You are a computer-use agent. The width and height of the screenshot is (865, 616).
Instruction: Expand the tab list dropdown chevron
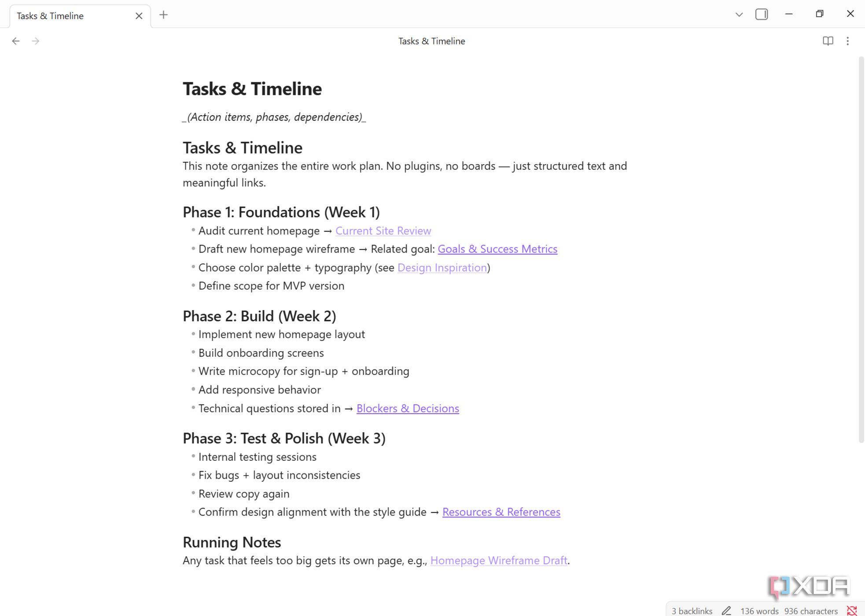[x=739, y=15]
